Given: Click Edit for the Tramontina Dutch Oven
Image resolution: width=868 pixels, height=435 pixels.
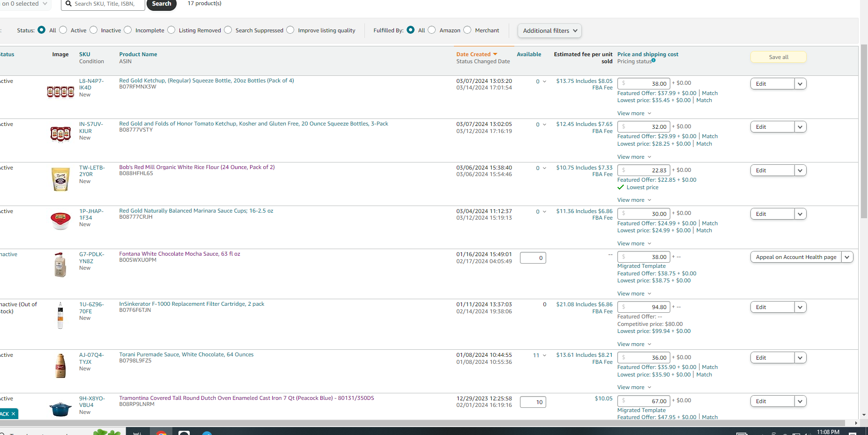Looking at the screenshot, I should (772, 401).
